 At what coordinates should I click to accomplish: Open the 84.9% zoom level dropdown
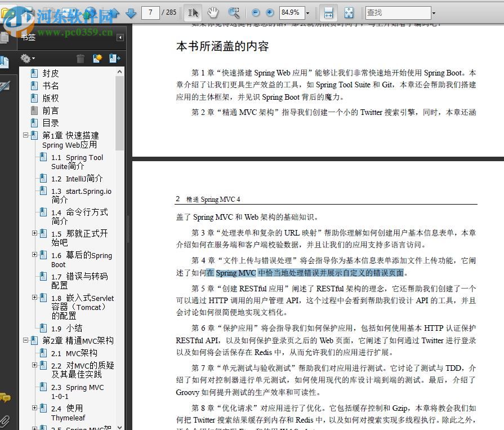307,12
